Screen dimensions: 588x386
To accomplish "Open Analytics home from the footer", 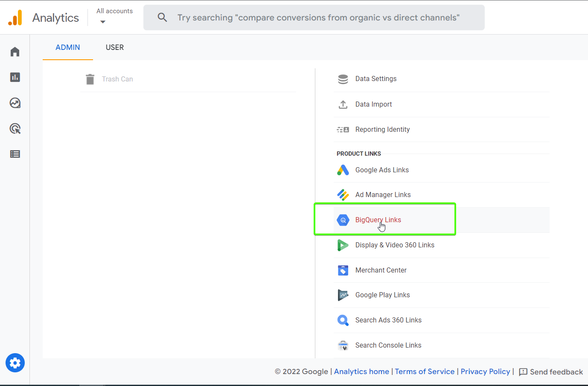I will tap(361, 371).
